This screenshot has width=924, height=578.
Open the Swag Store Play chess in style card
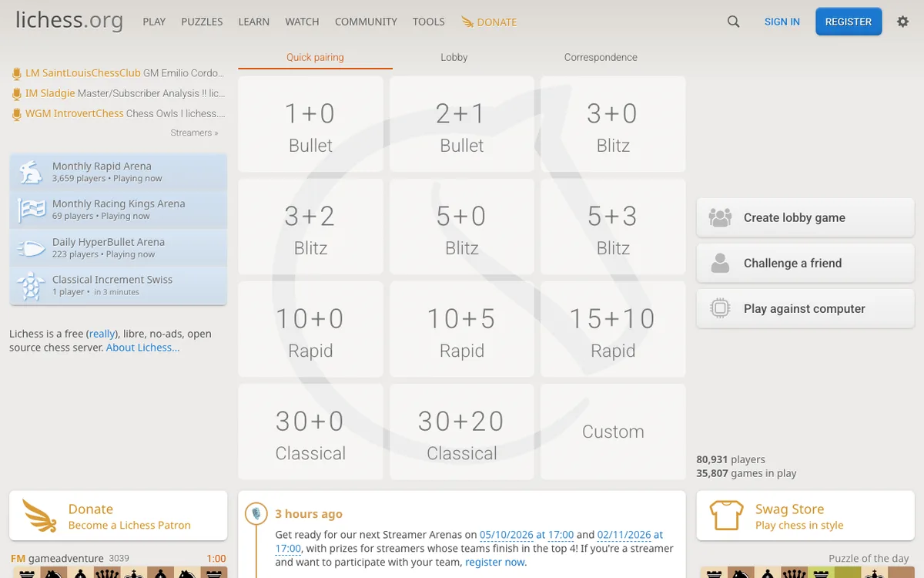(x=805, y=516)
